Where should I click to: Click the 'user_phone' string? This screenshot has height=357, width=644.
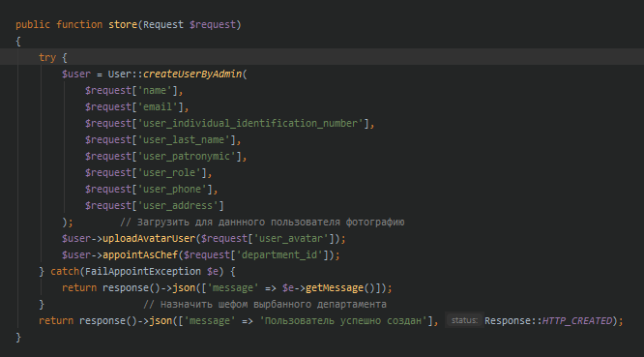click(x=172, y=189)
